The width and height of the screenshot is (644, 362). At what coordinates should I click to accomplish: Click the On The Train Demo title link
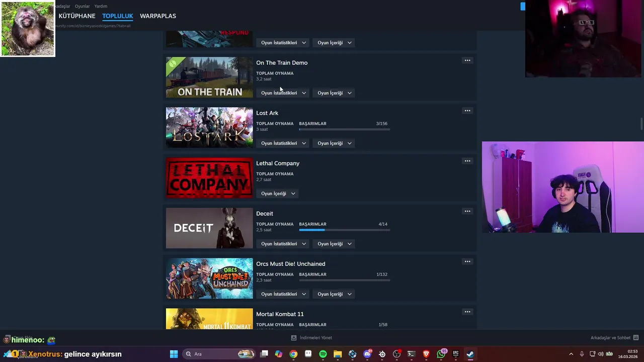click(282, 63)
